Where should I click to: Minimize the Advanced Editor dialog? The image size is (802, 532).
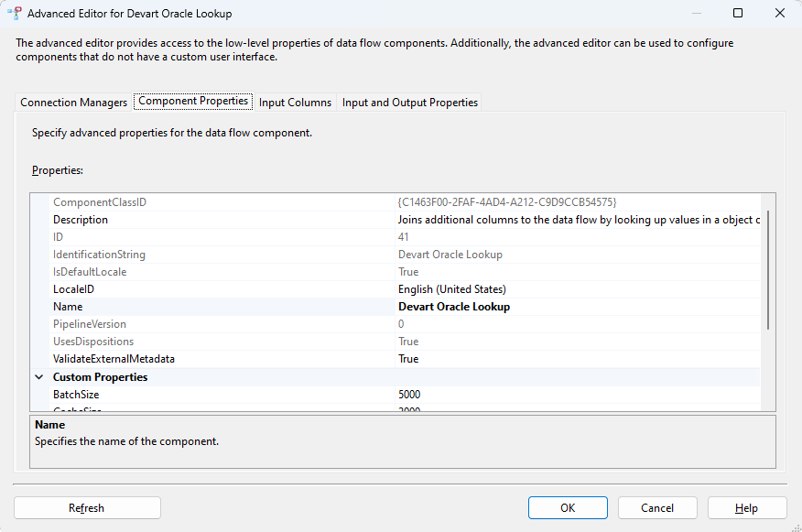point(695,14)
